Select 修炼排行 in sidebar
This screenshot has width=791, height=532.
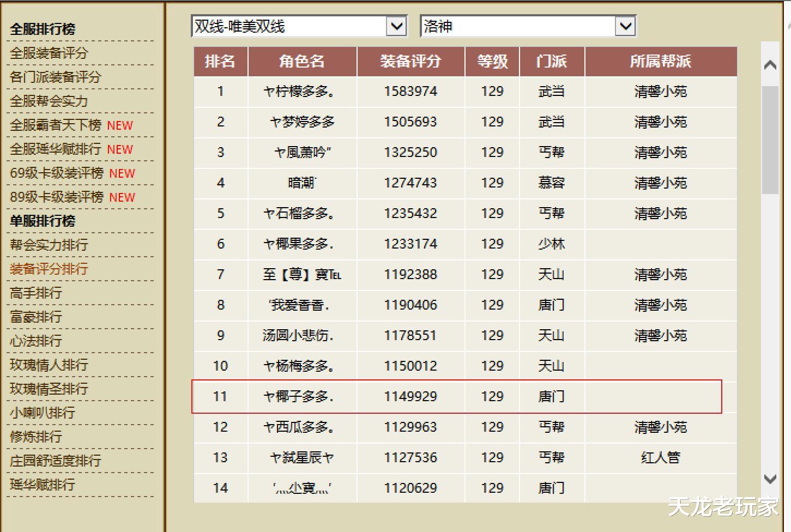tap(36, 437)
